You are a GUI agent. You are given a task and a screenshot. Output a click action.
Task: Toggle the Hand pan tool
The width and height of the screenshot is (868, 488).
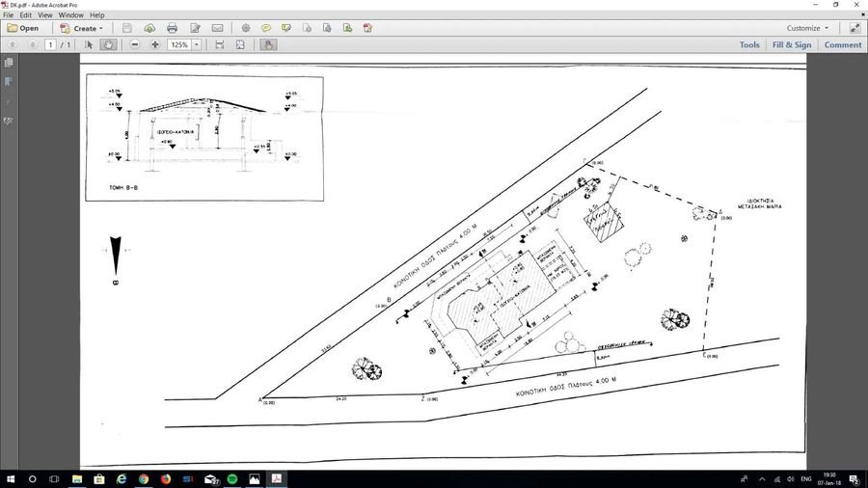[109, 44]
